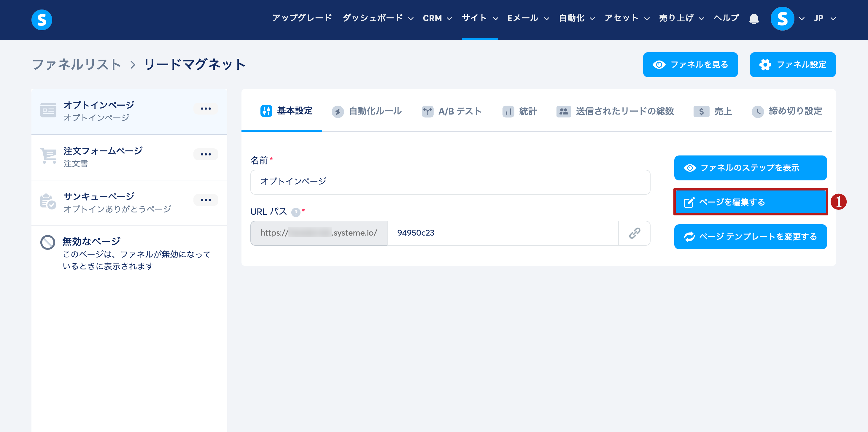Open options for オプトインページ step

[206, 109]
